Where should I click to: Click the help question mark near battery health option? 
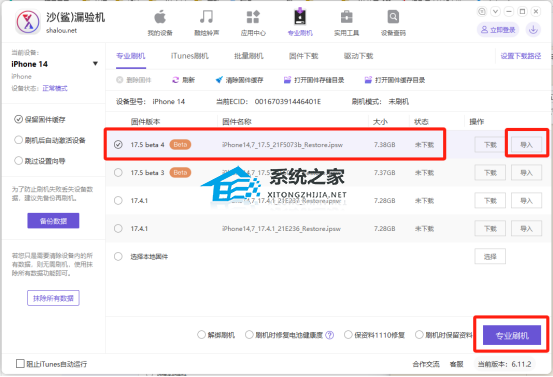[x=329, y=335]
